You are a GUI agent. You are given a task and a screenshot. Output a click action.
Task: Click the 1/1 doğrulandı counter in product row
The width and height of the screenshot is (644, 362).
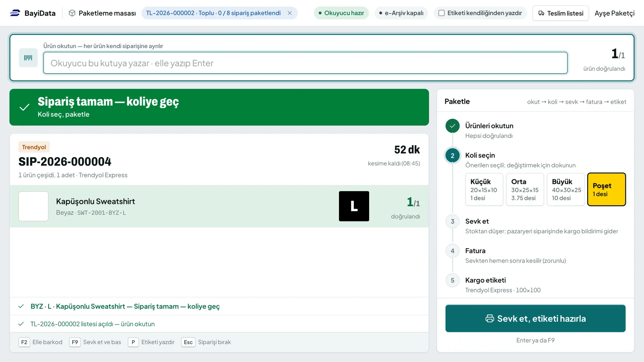[x=407, y=208]
